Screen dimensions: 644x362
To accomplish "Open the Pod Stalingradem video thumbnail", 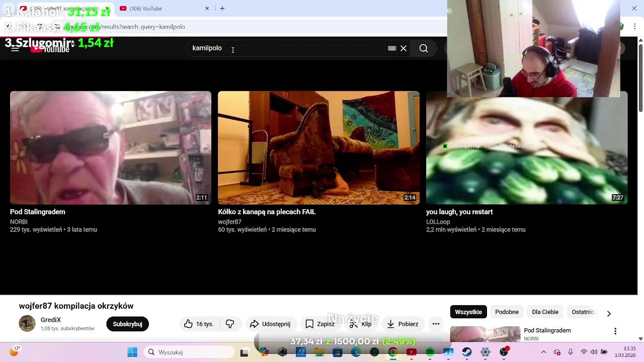I will coord(111,147).
